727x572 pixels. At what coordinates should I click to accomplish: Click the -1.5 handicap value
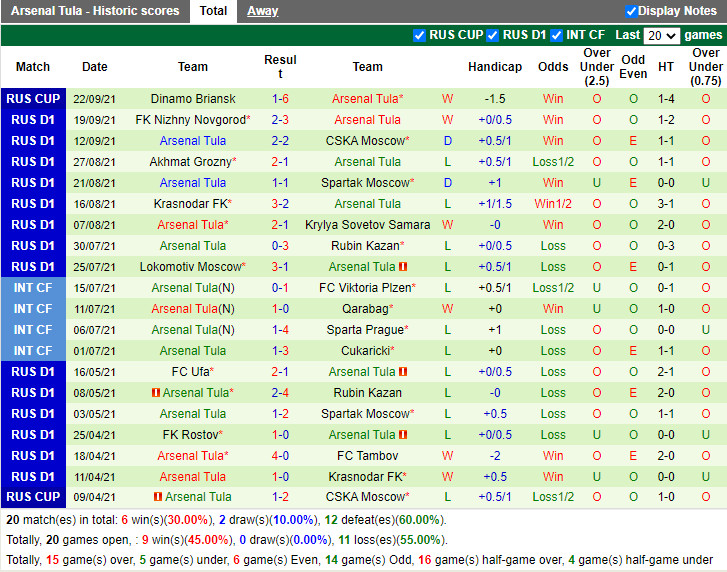[x=495, y=99]
